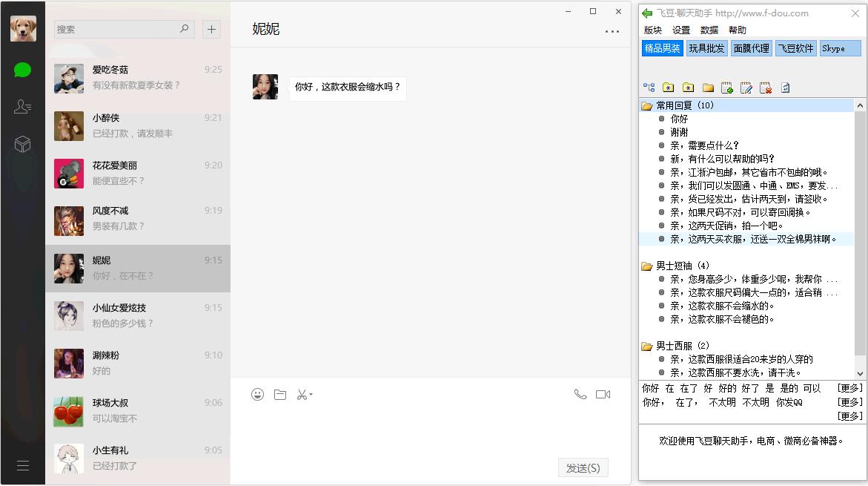This screenshot has height=486, width=868.
Task: Select the screenshot scissors tool
Action: [302, 394]
